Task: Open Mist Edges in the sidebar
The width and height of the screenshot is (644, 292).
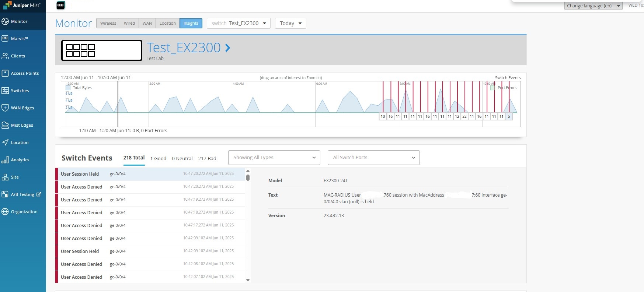Action: coord(23,125)
